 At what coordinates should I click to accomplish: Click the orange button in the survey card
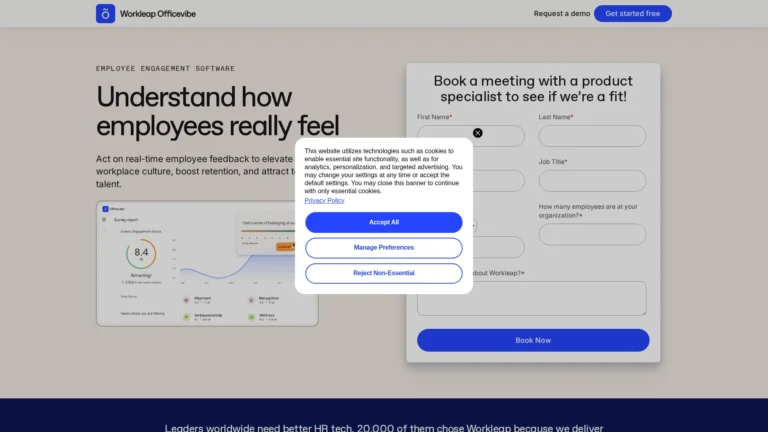pos(285,245)
